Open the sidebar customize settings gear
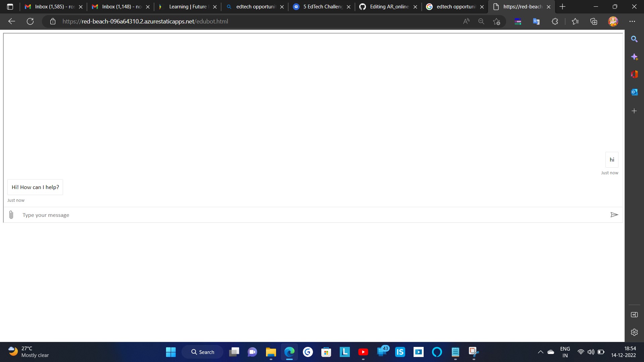The width and height of the screenshot is (644, 362). pyautogui.click(x=634, y=332)
